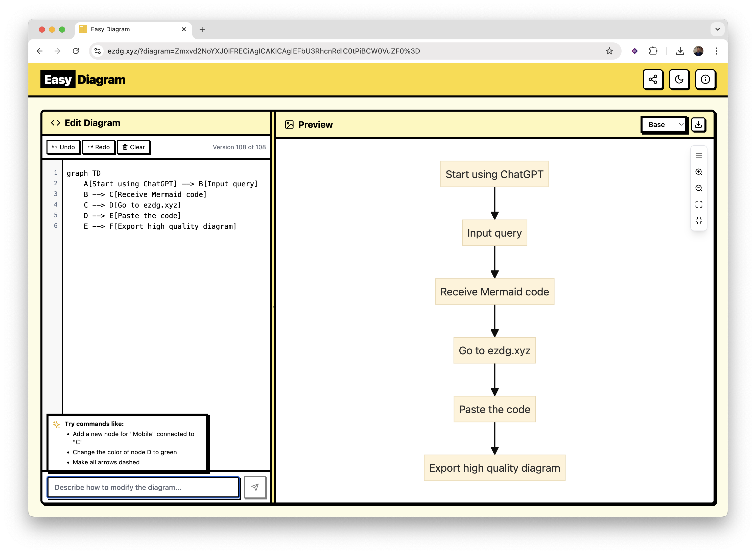Open the Base theme dropdown
The height and width of the screenshot is (554, 756).
[x=663, y=124]
